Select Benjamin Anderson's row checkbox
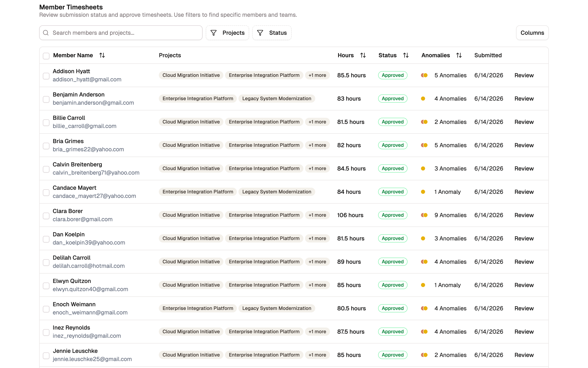This screenshot has width=588, height=368. point(46,99)
